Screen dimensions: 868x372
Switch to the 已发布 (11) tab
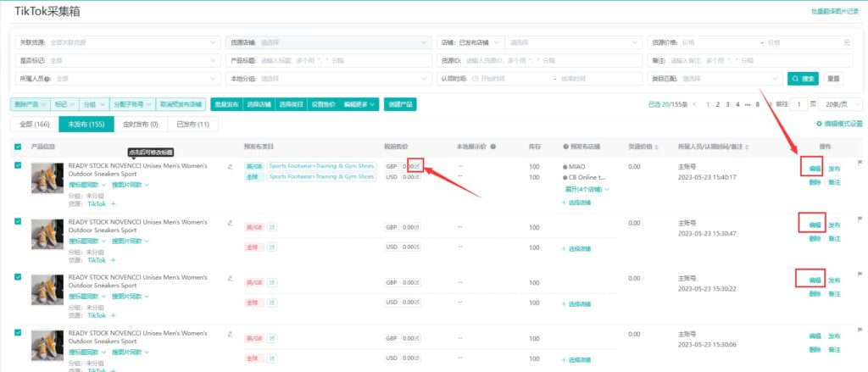192,125
